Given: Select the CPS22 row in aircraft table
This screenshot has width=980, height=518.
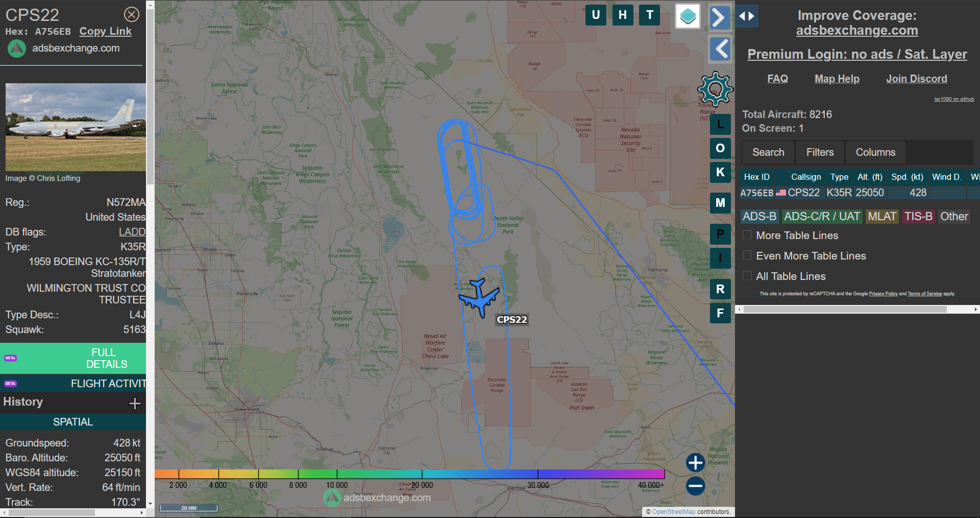Looking at the screenshot, I should coord(860,193).
